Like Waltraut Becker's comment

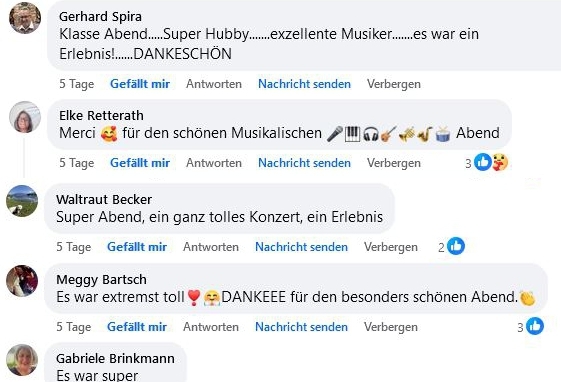[137, 247]
